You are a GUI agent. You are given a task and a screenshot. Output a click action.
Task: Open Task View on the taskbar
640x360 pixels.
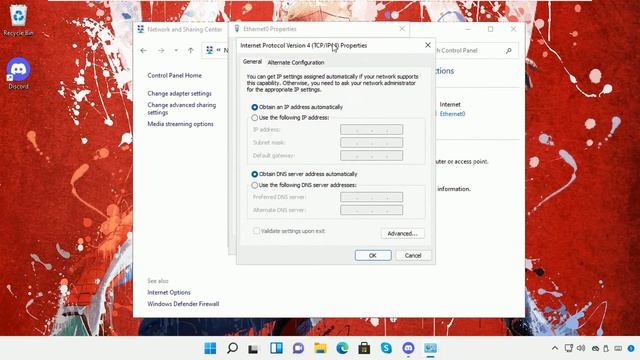(x=254, y=348)
